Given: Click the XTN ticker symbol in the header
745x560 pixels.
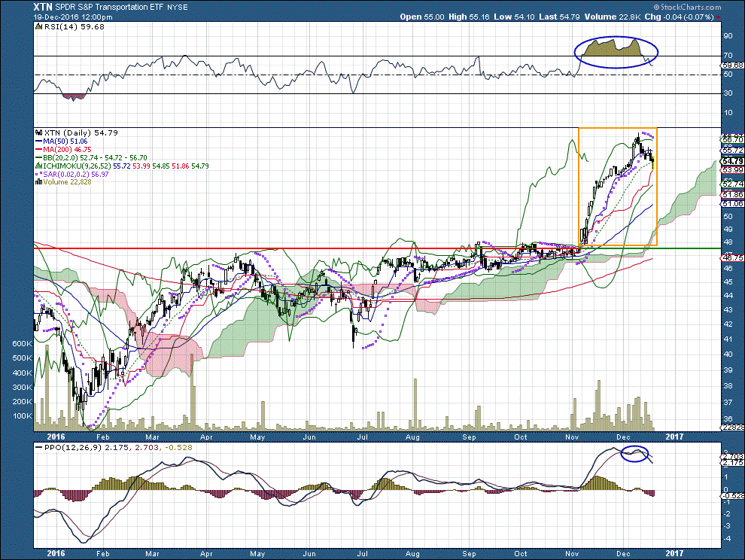Looking at the screenshot, I should pyautogui.click(x=43, y=7).
